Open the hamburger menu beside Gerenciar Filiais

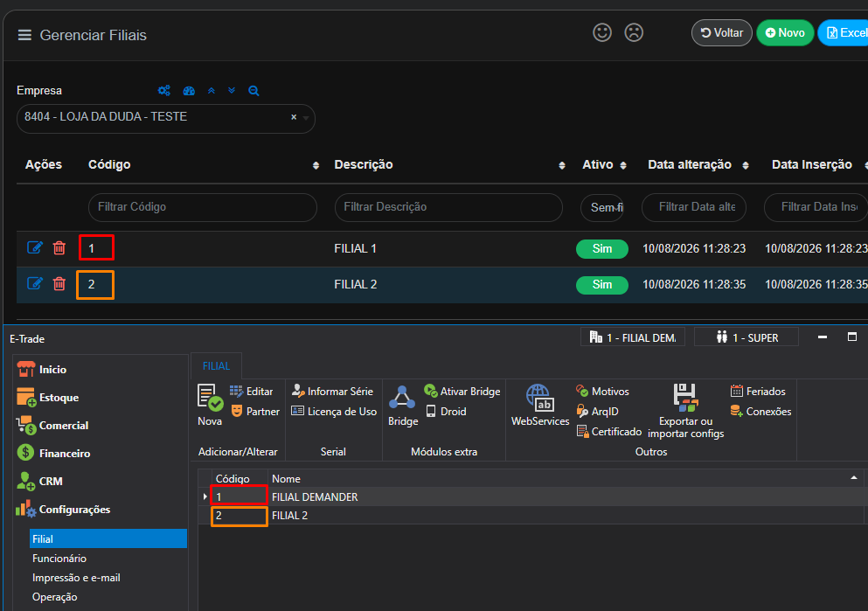pos(24,35)
